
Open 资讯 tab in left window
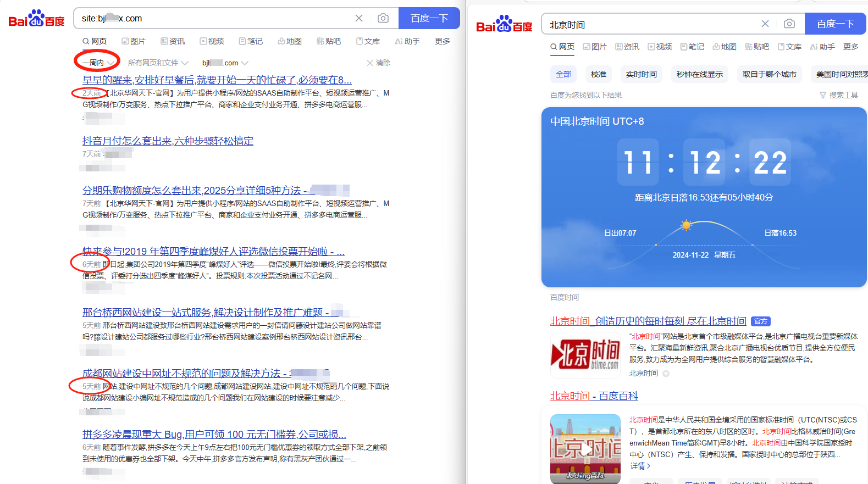173,41
